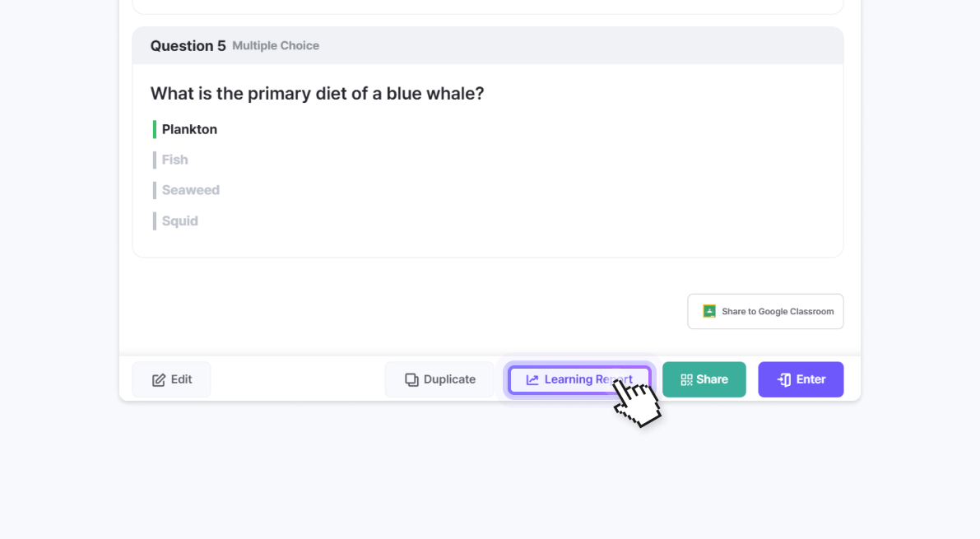Click the Question 5 header title
Image resolution: width=980 pixels, height=539 pixels.
(188, 46)
